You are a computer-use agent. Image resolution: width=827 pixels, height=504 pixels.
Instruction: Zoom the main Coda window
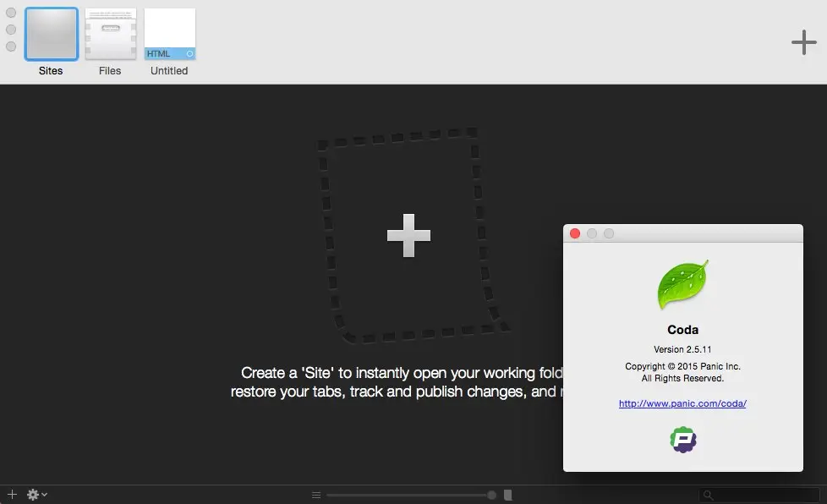11,47
